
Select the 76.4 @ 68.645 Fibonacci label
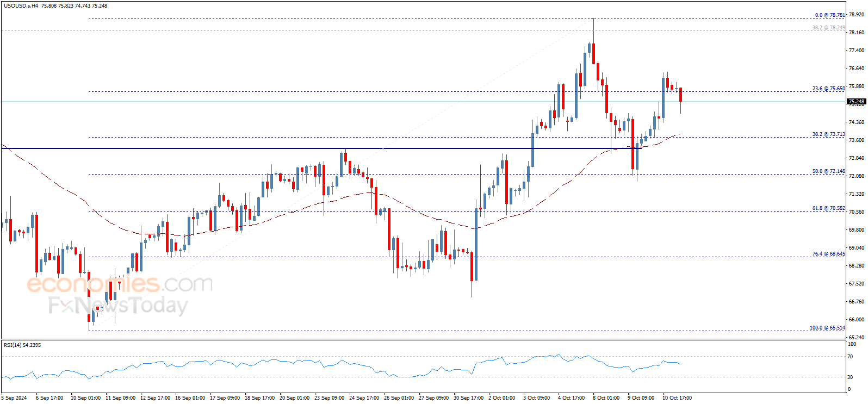829,254
